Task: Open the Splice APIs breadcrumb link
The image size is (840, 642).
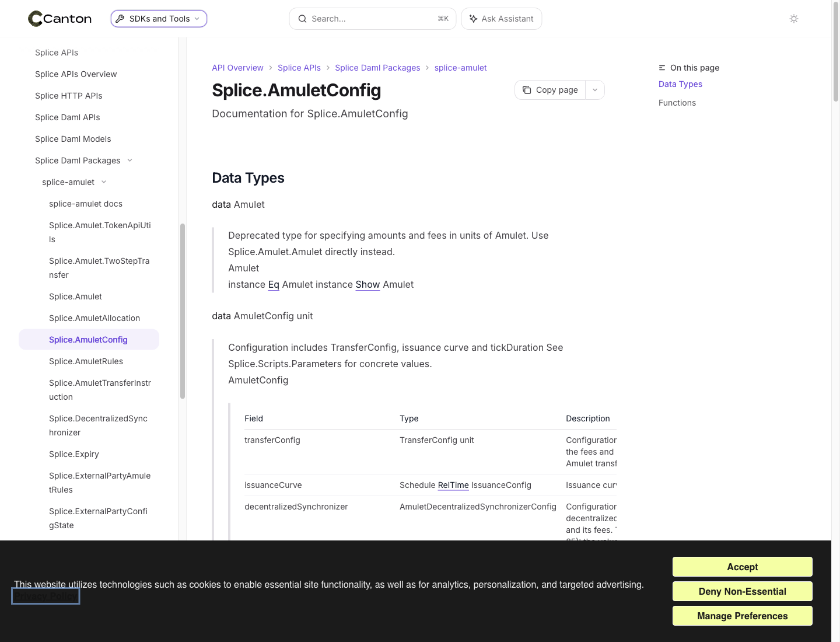Action: 299,68
